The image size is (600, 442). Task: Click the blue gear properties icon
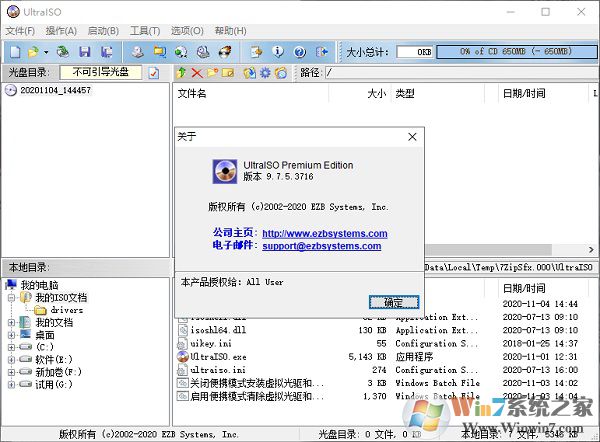click(x=265, y=72)
